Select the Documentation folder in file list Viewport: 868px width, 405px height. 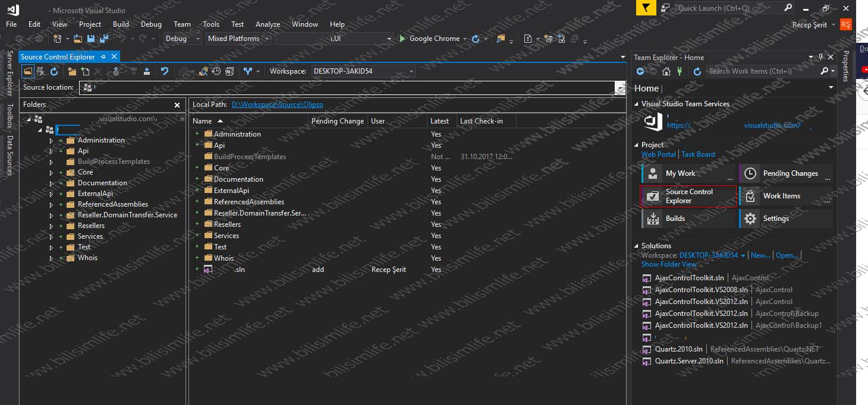[238, 179]
